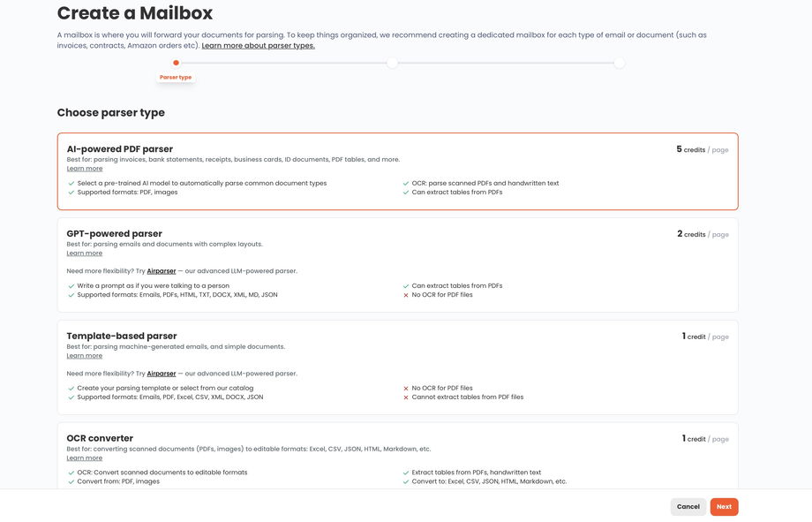Open the Learn more about parser types link
The image size is (812, 522).
pos(258,46)
